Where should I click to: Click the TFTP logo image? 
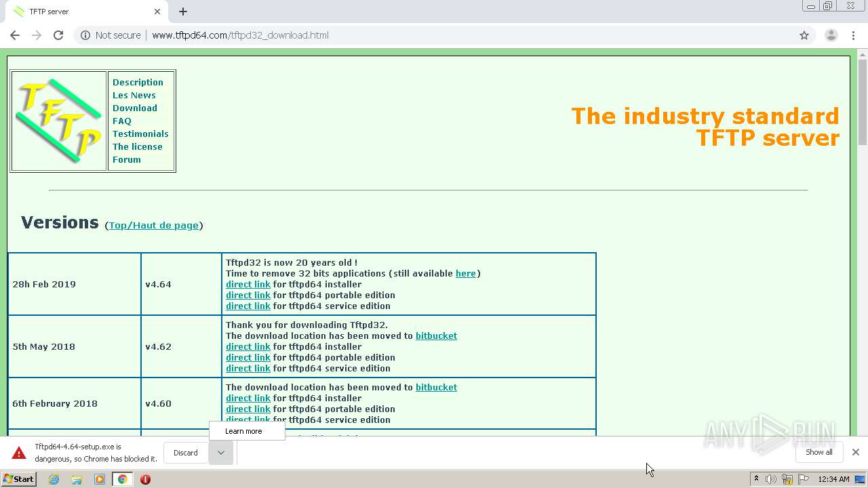tap(59, 121)
